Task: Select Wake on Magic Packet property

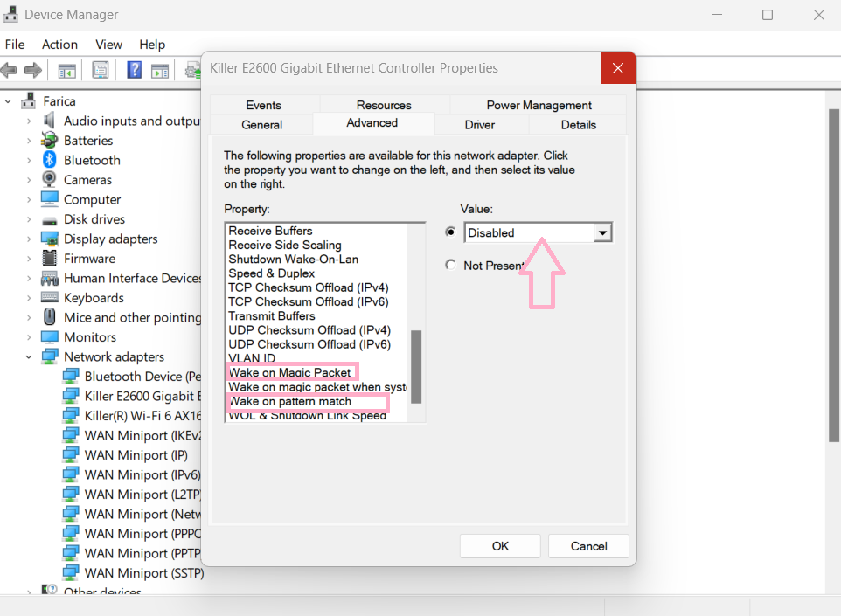Action: [x=289, y=372]
